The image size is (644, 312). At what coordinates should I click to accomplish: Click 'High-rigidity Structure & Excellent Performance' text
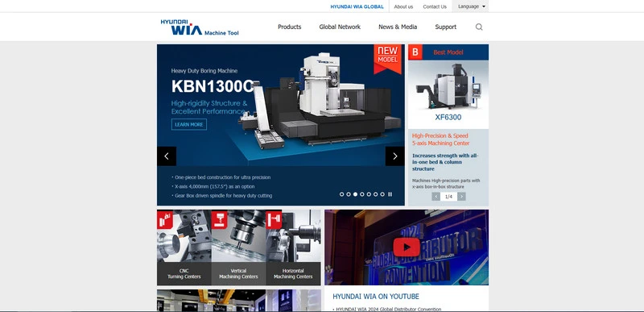[x=209, y=107]
